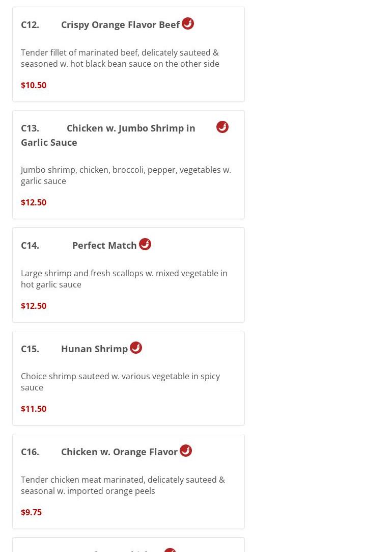Image resolution: width=392 pixels, height=552 pixels.
Task: Click the tender fillet of marinated beef description
Action: (x=120, y=58)
